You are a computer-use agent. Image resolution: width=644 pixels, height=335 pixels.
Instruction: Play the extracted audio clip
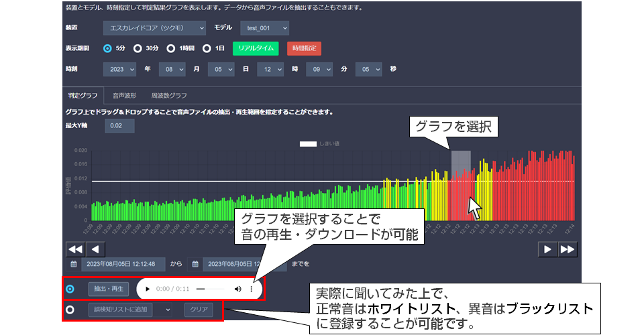pos(147,289)
